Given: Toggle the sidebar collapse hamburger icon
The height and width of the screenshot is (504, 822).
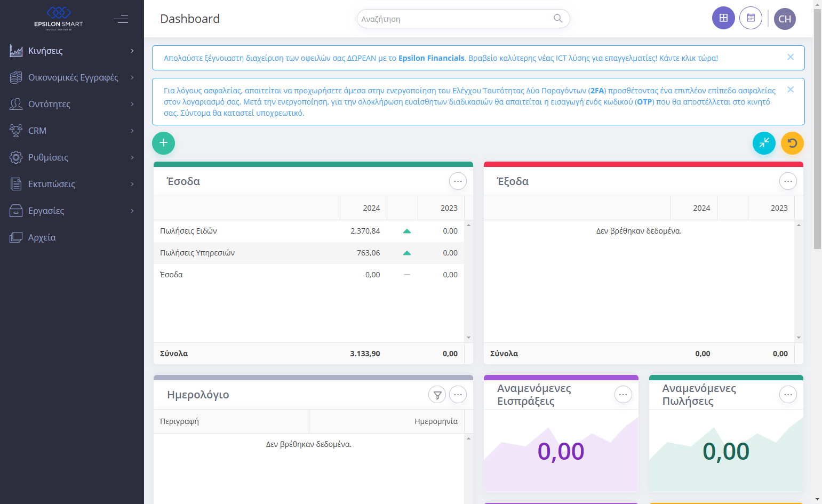Looking at the screenshot, I should tap(121, 19).
